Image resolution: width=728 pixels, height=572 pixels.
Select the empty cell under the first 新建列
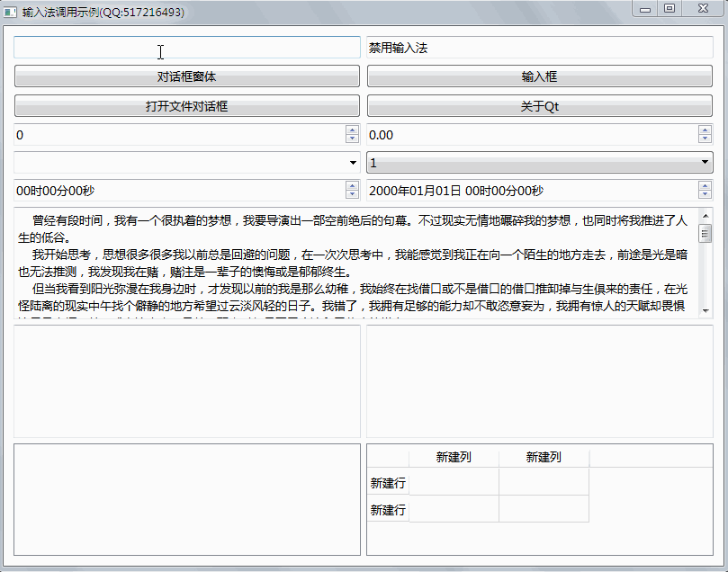(453, 483)
